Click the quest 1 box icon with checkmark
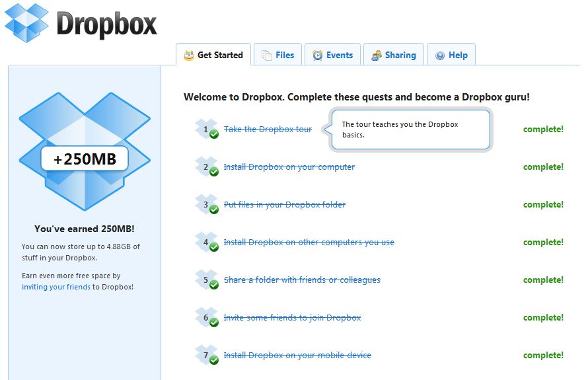588x380 pixels. [207, 129]
